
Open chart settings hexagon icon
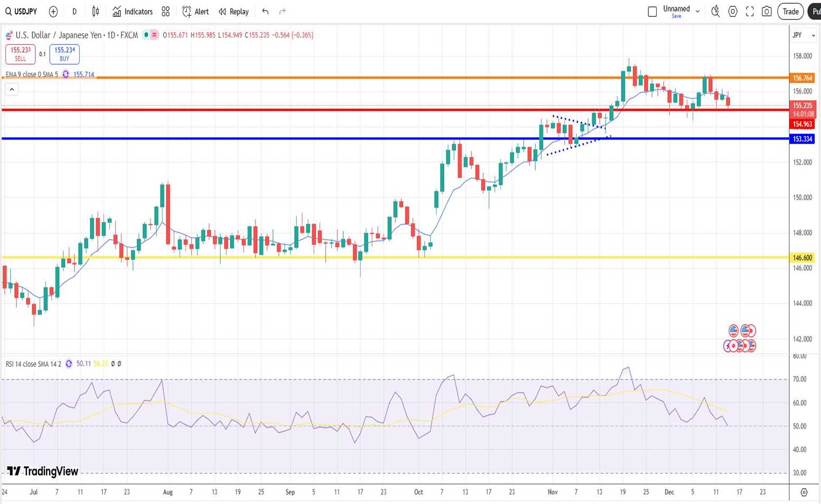[732, 12]
